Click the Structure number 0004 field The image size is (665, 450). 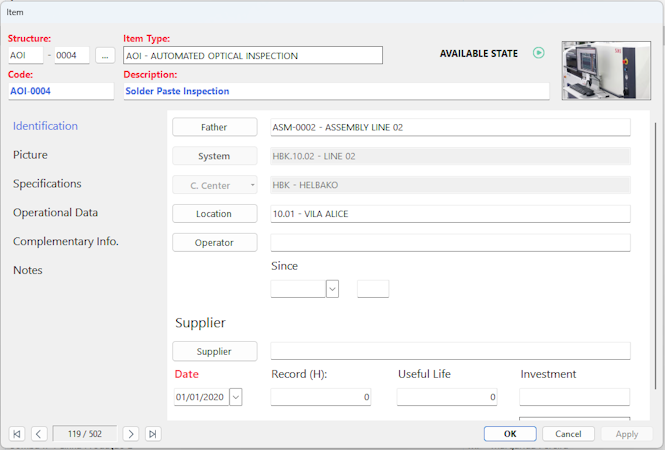point(72,55)
